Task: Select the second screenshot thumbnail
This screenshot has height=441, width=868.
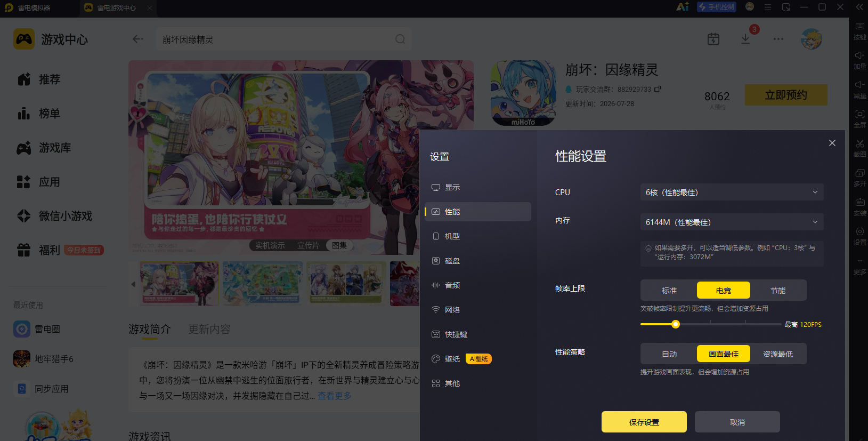Action: coord(263,284)
